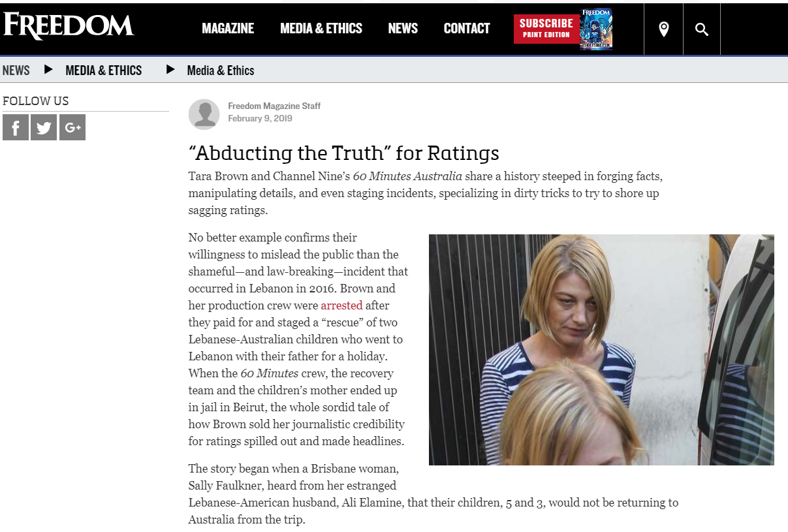Open the CONTACT page
This screenshot has width=788, height=532.
pos(467,28)
